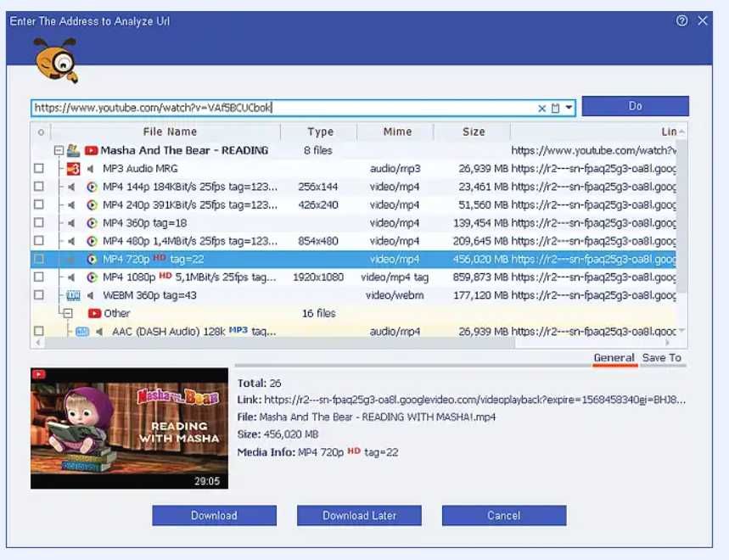Image resolution: width=729 pixels, height=560 pixels.
Task: Click the select-all circle in list header
Action: click(41, 133)
